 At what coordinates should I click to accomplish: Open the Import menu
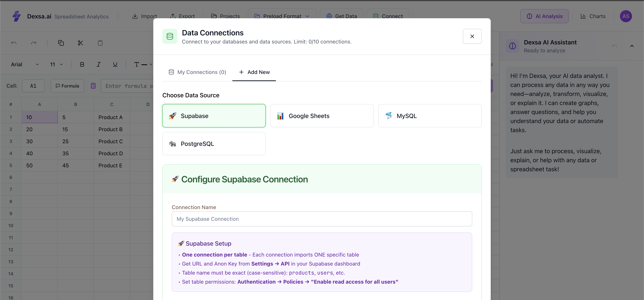click(144, 16)
